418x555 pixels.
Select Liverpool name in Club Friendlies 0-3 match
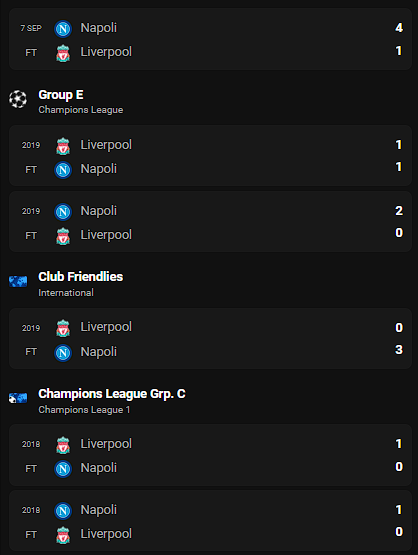[106, 327]
